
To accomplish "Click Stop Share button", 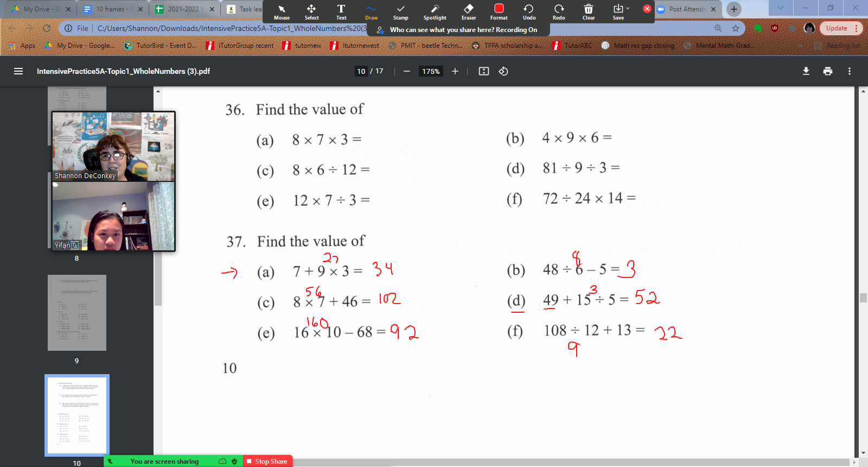I will [x=267, y=461].
